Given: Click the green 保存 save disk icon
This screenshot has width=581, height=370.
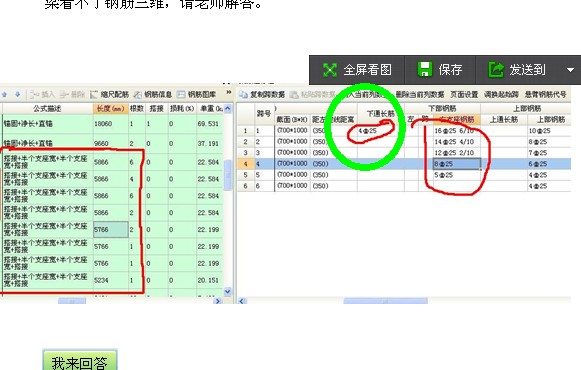Looking at the screenshot, I should pos(425,70).
